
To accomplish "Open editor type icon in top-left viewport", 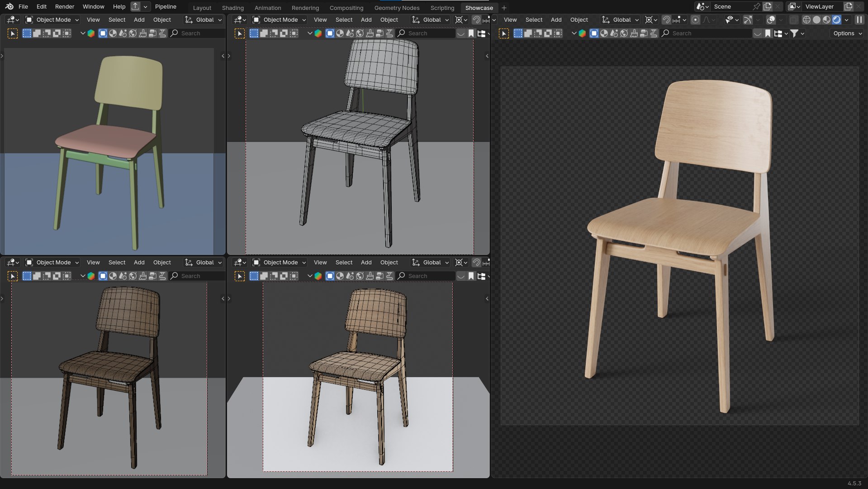I will [x=12, y=20].
